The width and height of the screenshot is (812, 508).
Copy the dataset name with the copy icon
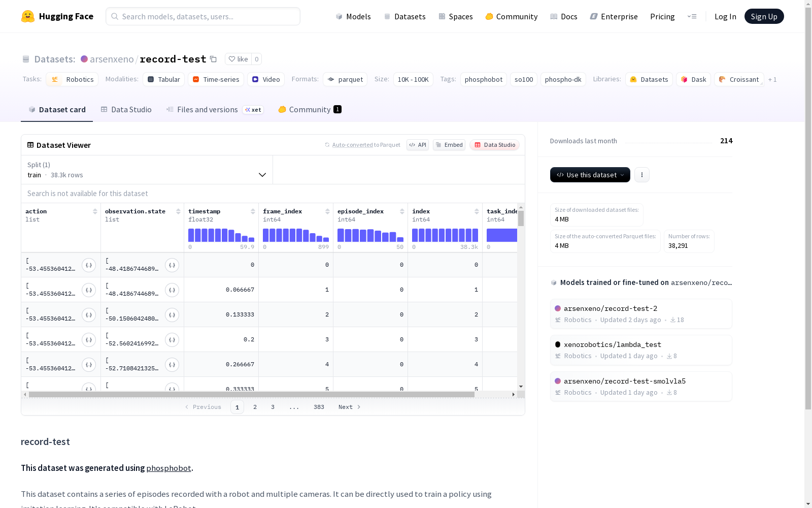click(x=214, y=59)
